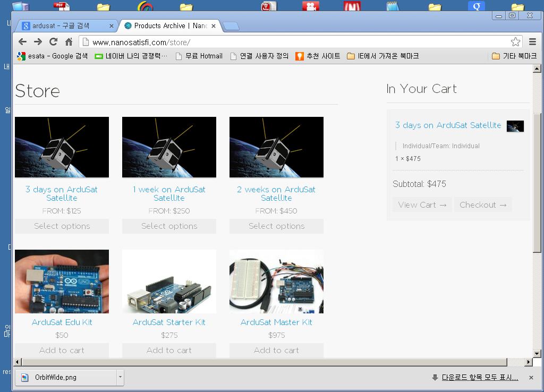Open the '3 days on ArduSat Satellite' product title link

pos(62,193)
